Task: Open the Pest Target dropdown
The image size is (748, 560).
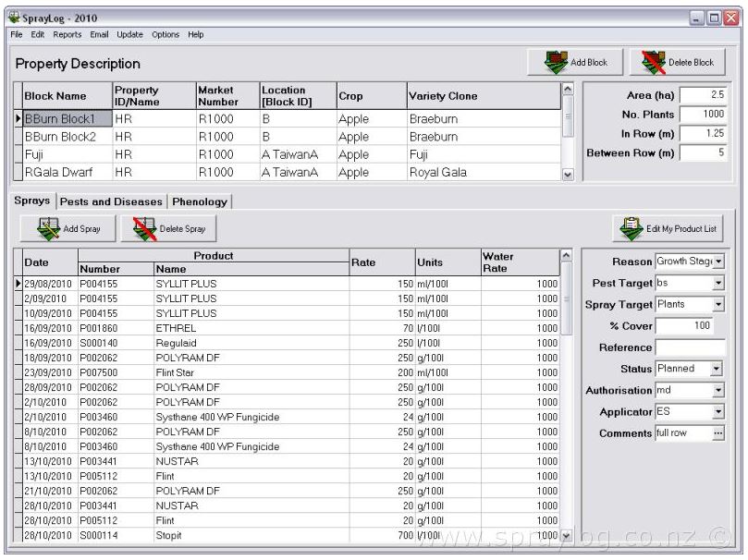Action: pyautogui.click(x=718, y=283)
